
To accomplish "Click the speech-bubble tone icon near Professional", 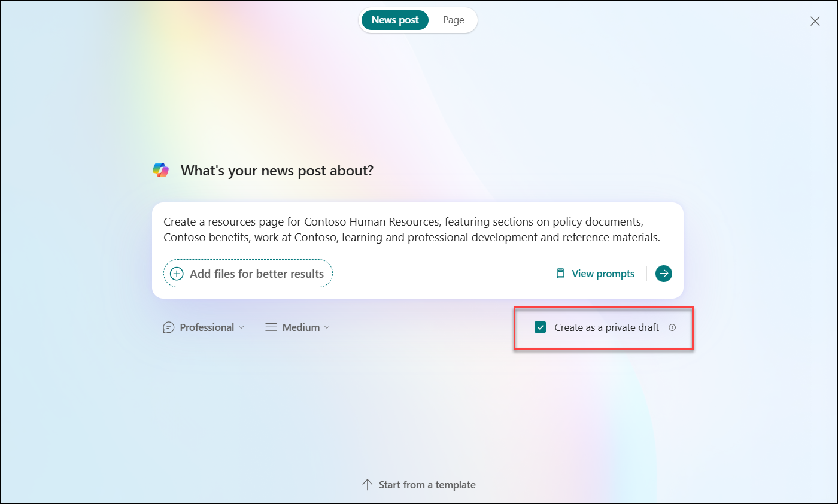I will click(168, 327).
